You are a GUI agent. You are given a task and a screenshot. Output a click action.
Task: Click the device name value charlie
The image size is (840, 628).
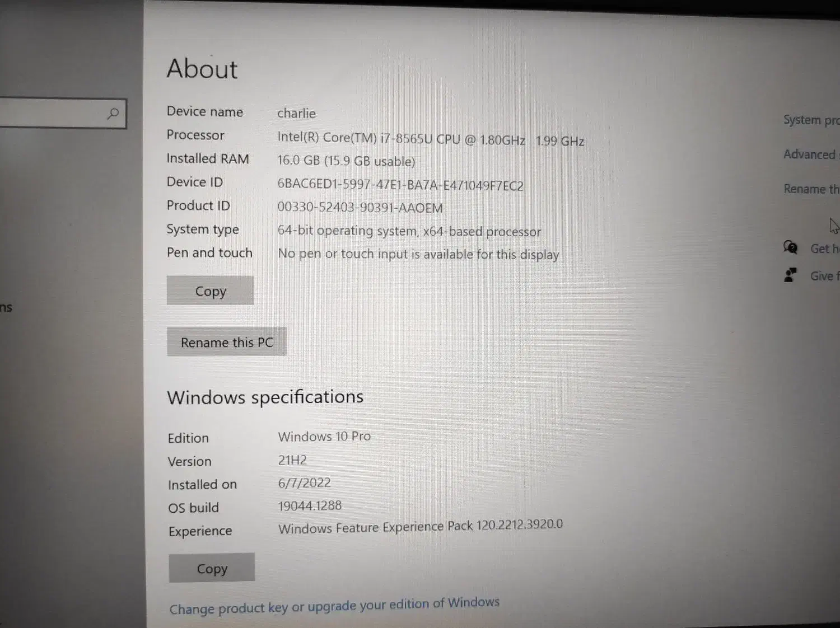(296, 113)
